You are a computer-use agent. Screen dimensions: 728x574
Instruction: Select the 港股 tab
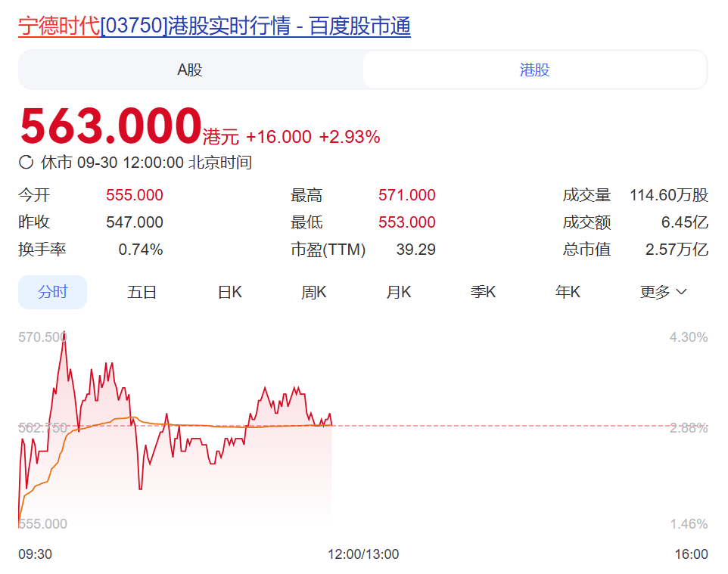coord(534,70)
